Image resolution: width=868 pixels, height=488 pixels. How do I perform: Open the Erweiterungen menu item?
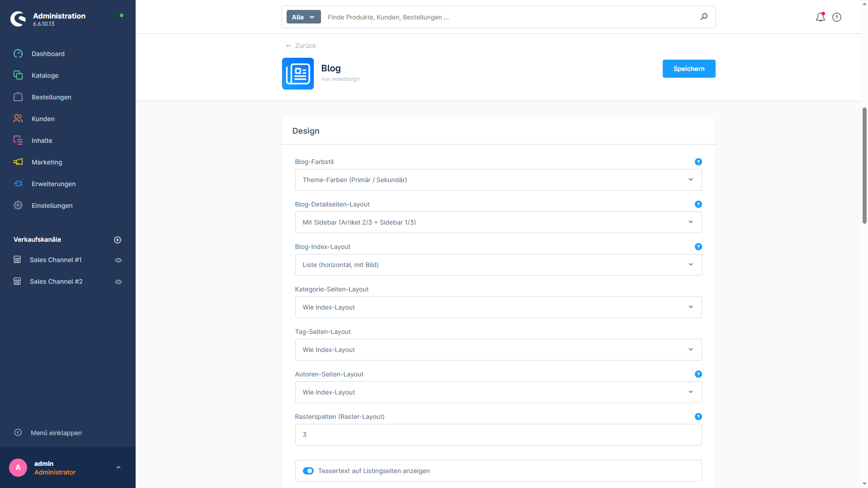pyautogui.click(x=68, y=184)
